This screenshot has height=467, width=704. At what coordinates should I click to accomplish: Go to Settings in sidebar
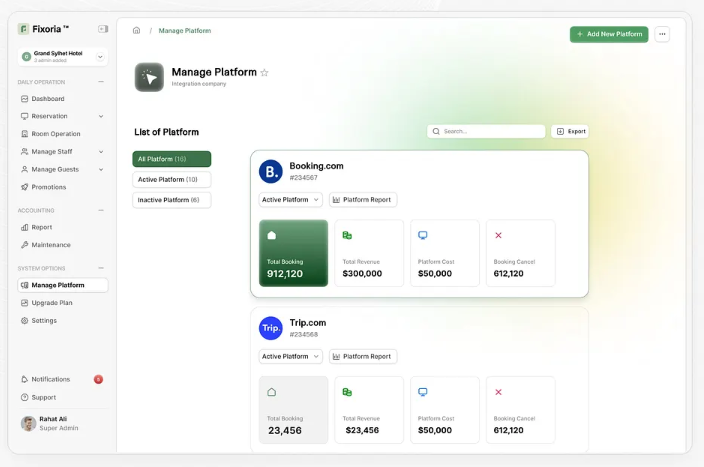(x=44, y=321)
